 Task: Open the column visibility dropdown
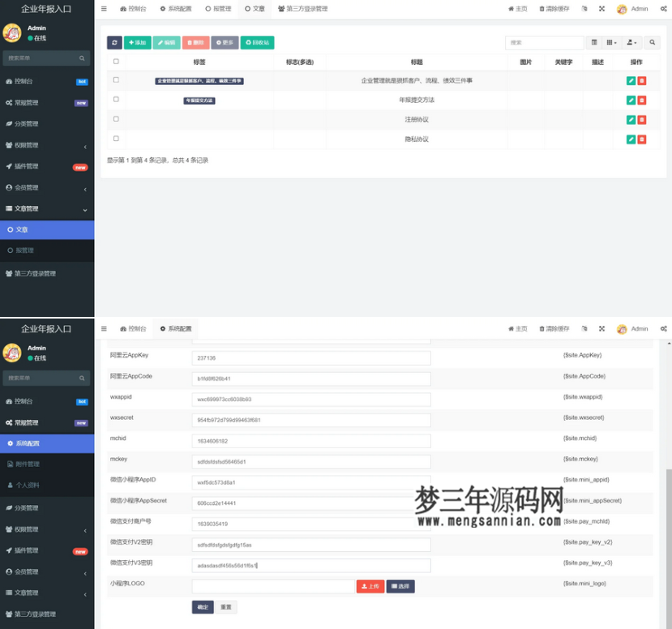[610, 42]
